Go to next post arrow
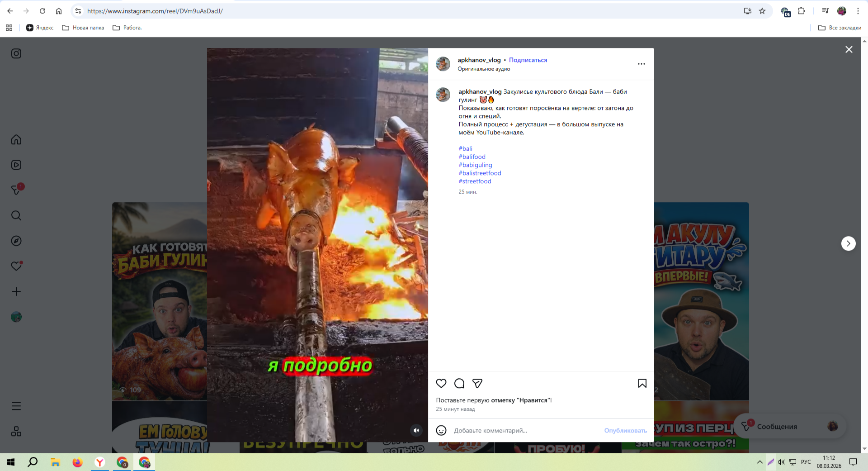This screenshot has height=471, width=868. [x=849, y=243]
